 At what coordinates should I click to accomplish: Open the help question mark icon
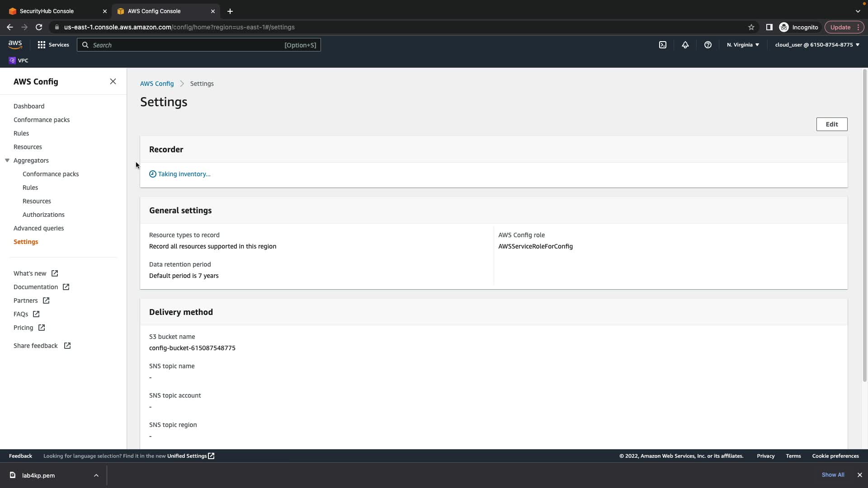[708, 45]
